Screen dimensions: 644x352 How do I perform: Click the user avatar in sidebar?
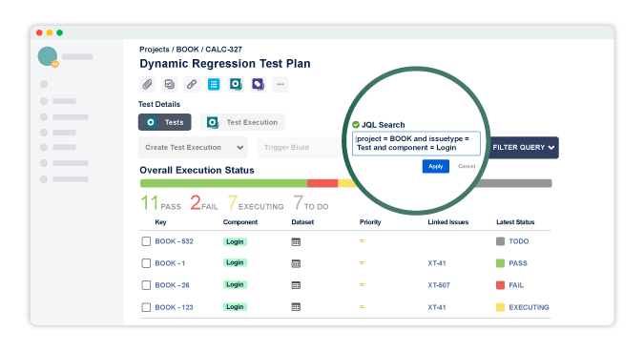48,56
